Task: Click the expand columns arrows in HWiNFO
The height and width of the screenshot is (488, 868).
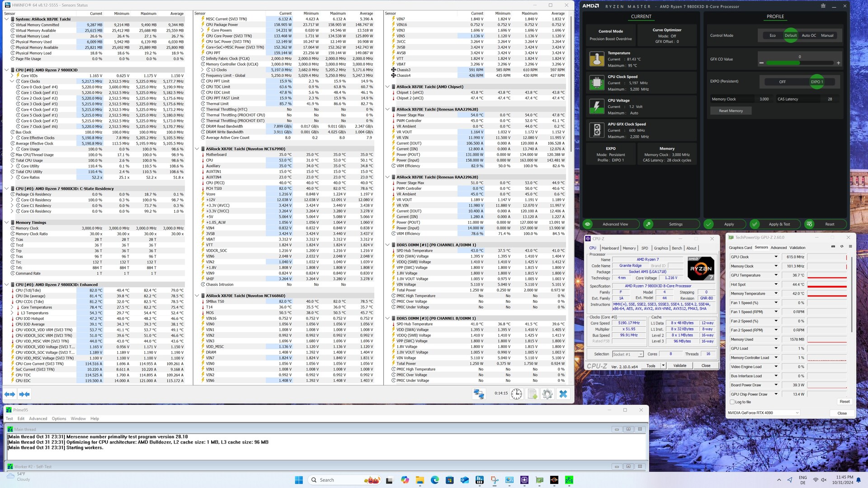Action: click(10, 394)
